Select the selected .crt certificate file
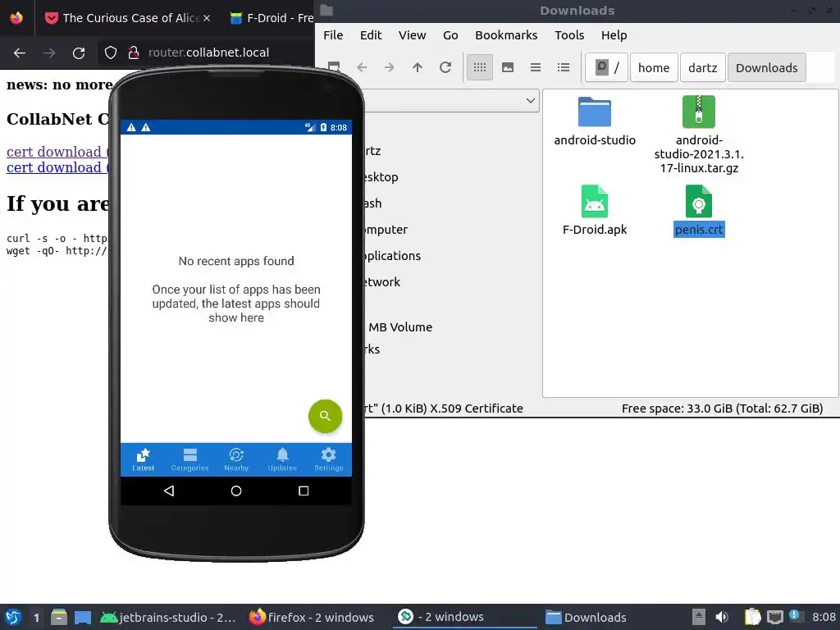 [x=699, y=211]
